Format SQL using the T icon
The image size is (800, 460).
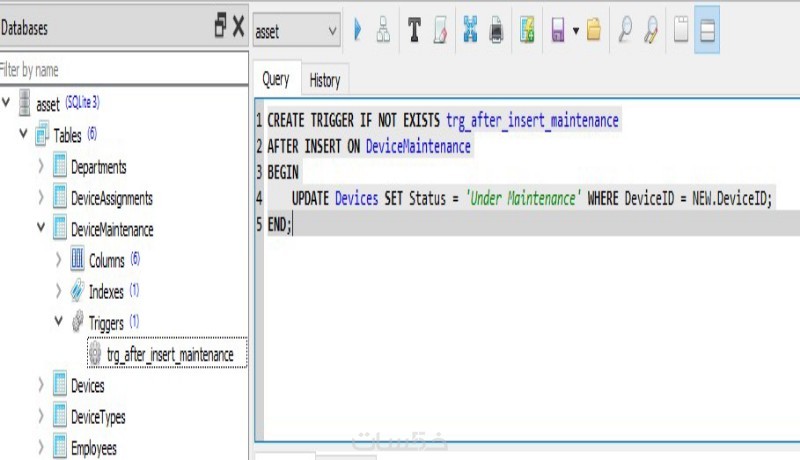click(414, 30)
